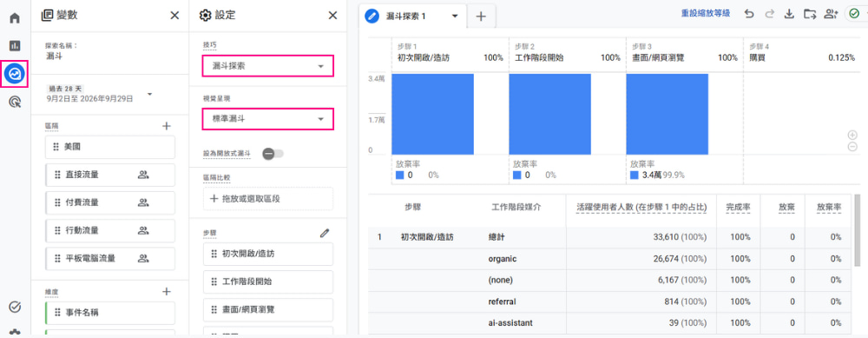The height and width of the screenshot is (338, 868).
Task: Add a new segment with 區隔 plus icon
Action: pyautogui.click(x=166, y=126)
